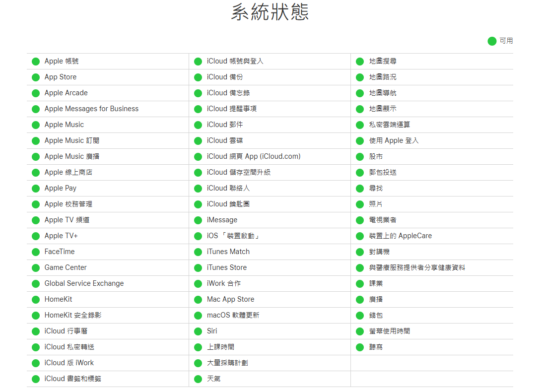
Task: Click the status indicator next to Apple Arcade
Action: tap(36, 93)
